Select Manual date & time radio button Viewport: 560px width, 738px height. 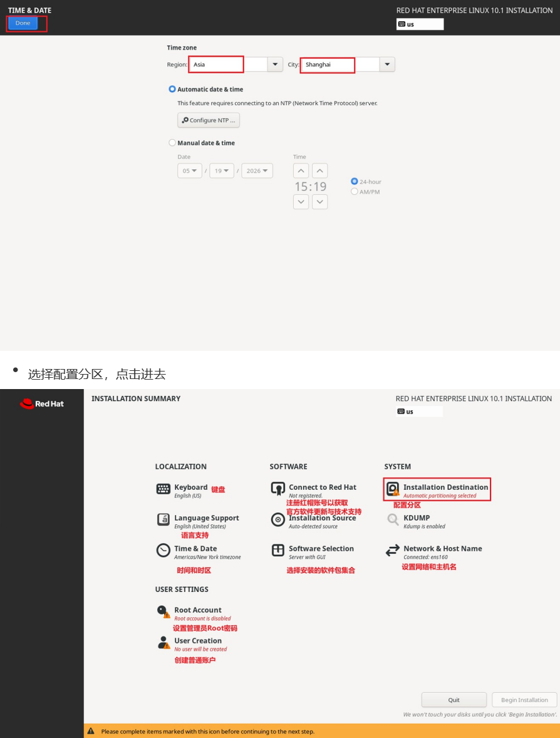coord(172,143)
